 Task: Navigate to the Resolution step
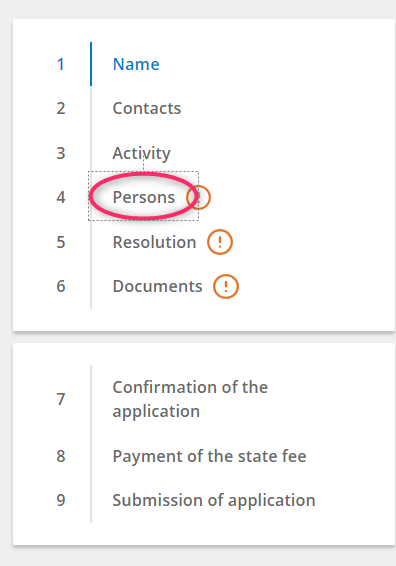[155, 242]
